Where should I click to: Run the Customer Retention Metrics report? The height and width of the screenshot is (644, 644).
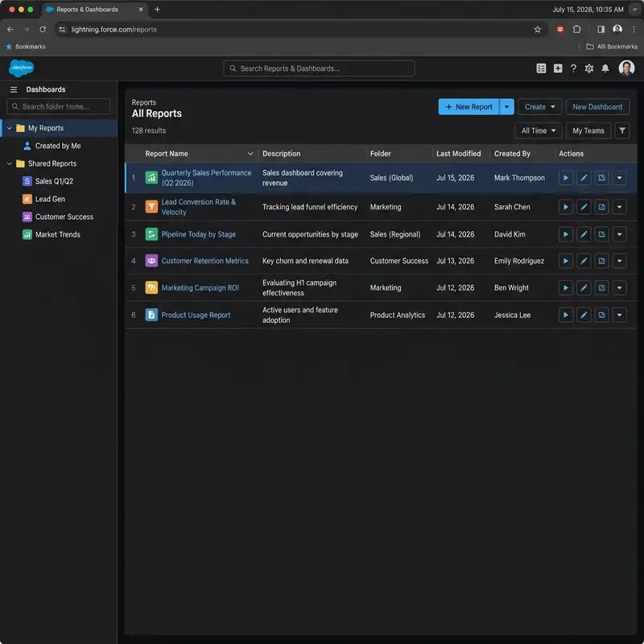566,261
